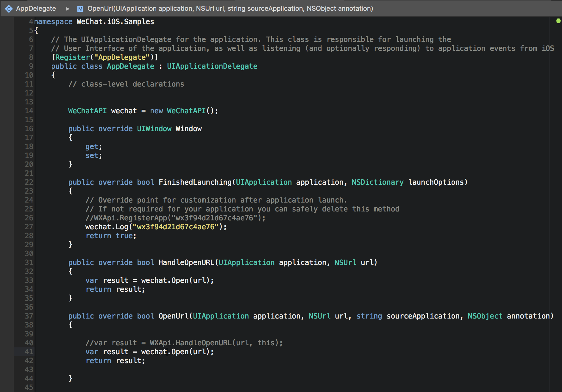Click OpenUrl method name on line 37
The height and width of the screenshot is (392, 562).
[174, 316]
